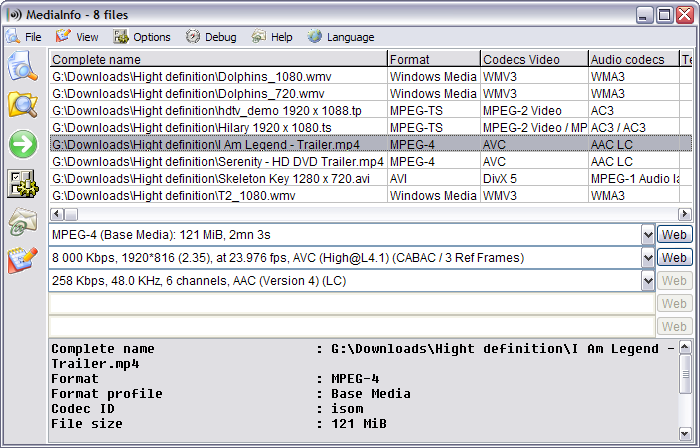The image size is (700, 448).
Task: Click the details pane vertical scrollbar thumb
Action: [x=685, y=374]
